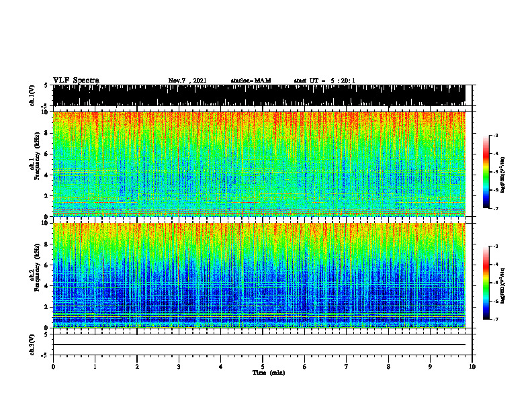Click the "10" tick label on the time axis

click(472, 367)
